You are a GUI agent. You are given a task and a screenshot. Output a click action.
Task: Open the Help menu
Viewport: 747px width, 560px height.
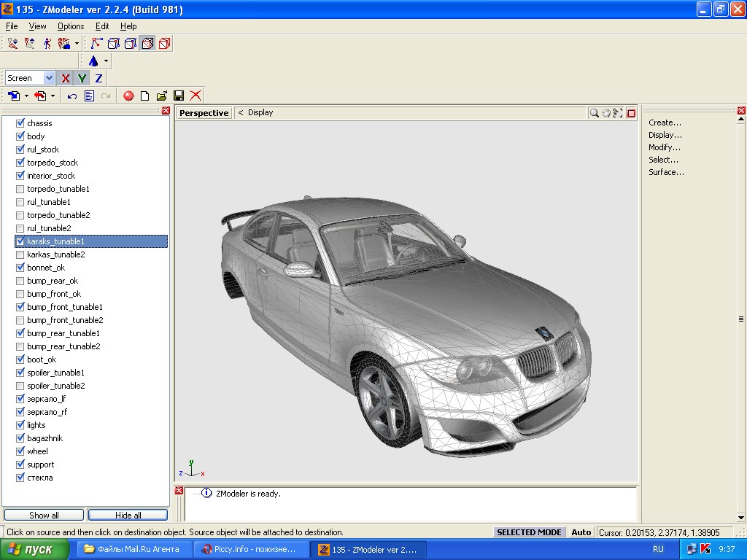(128, 26)
